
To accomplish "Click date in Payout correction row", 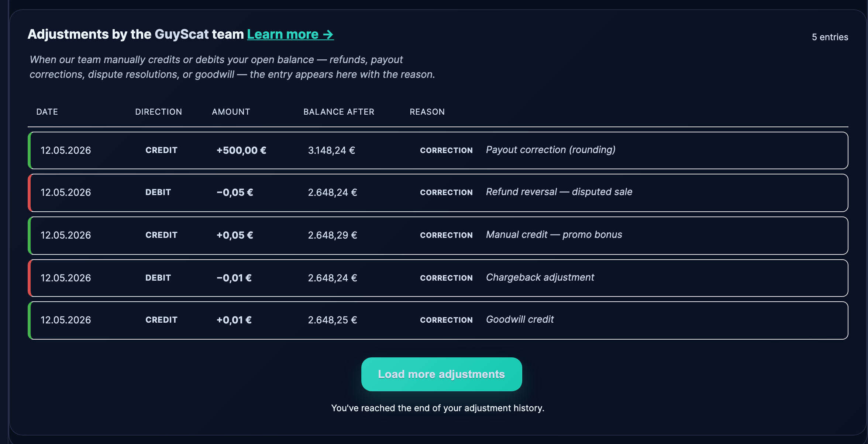I will 66,150.
